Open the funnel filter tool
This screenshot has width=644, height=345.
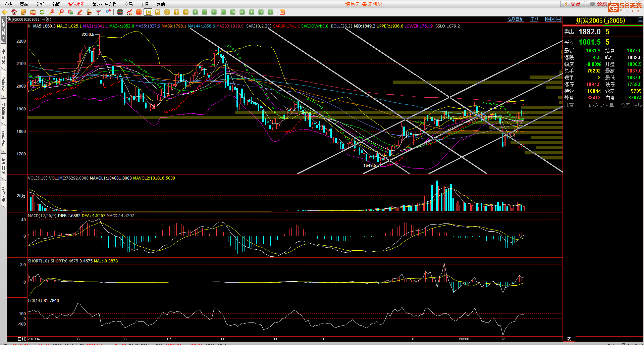[x=99, y=12]
